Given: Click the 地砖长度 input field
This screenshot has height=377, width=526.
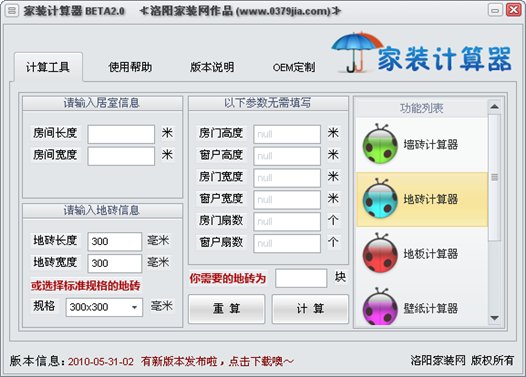Looking at the screenshot, I should 115,241.
